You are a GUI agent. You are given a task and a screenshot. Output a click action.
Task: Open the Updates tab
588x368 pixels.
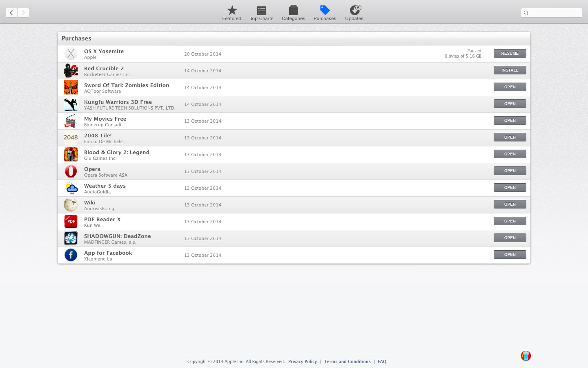[354, 13]
